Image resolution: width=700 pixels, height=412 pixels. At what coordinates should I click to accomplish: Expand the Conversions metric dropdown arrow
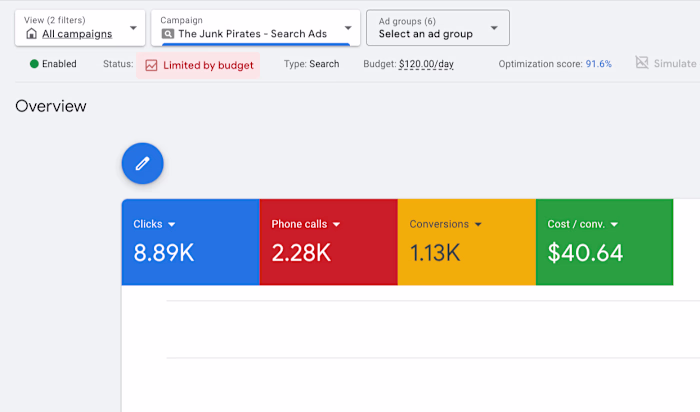coord(478,225)
